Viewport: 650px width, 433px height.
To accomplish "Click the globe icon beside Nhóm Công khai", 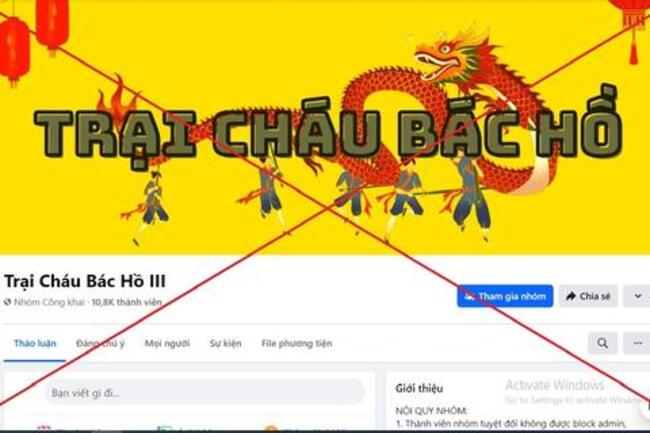I will tap(7, 302).
